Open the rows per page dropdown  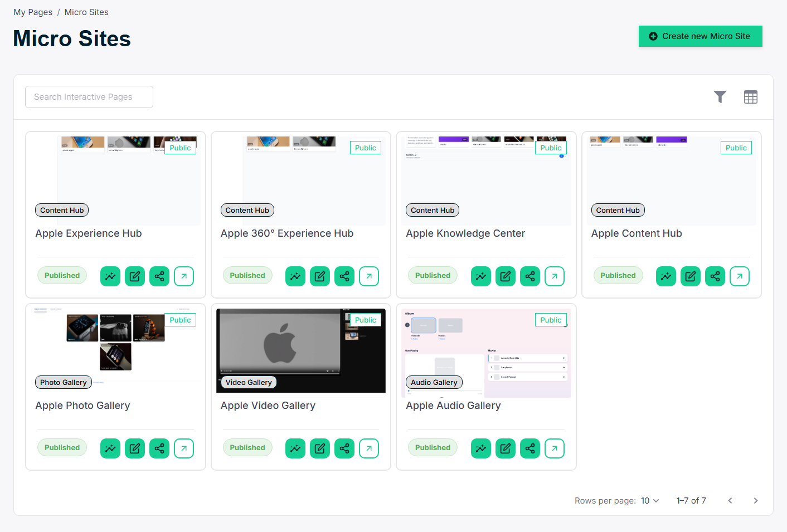tap(650, 501)
